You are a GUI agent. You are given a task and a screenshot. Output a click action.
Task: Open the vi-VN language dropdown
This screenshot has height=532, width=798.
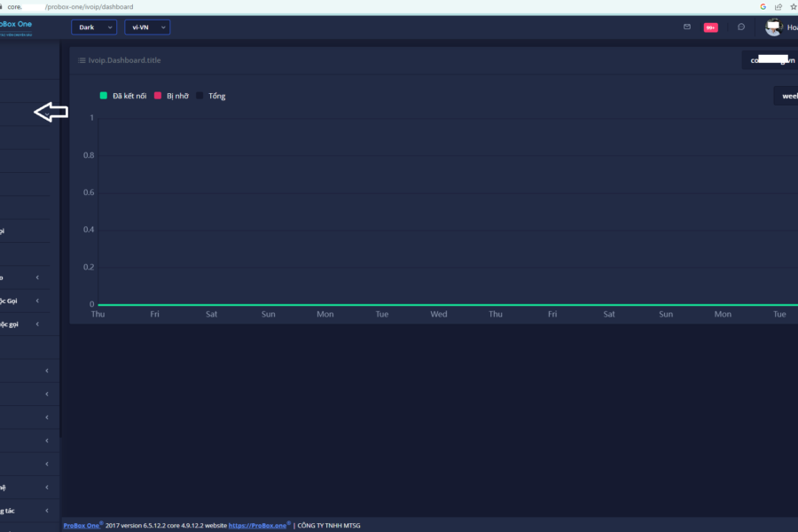coord(146,27)
